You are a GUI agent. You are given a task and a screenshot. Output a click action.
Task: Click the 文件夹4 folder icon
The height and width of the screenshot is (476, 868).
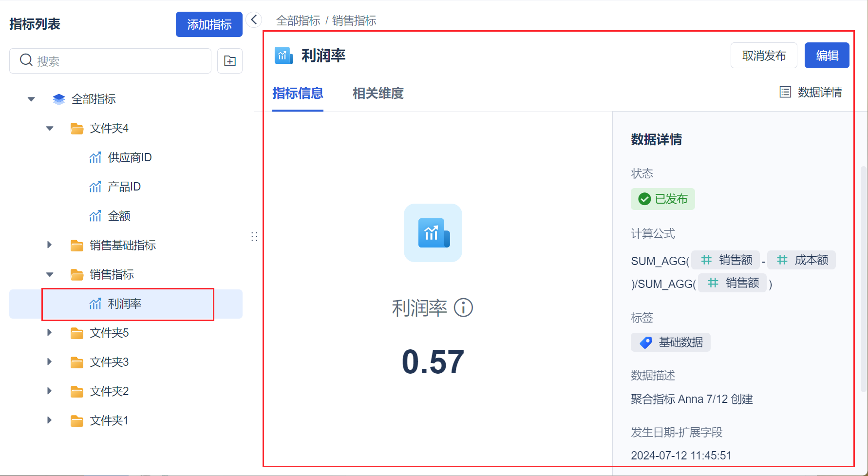tap(77, 129)
